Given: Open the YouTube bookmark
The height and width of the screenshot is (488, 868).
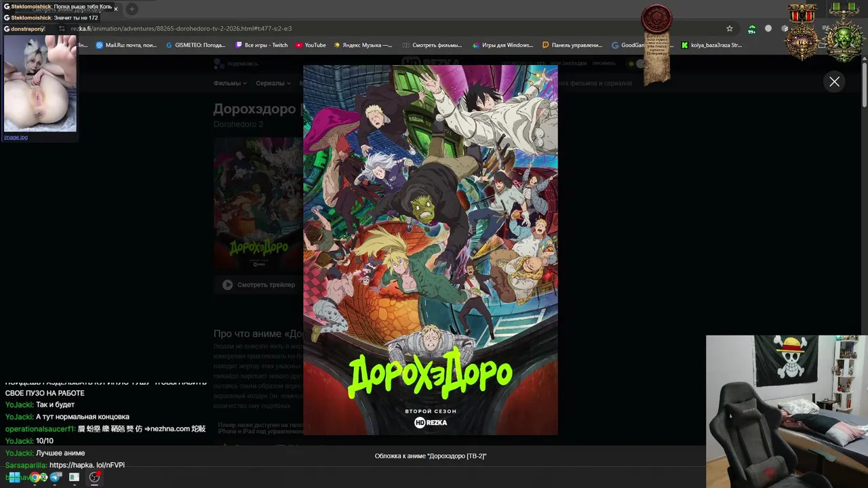Looking at the screenshot, I should (311, 45).
